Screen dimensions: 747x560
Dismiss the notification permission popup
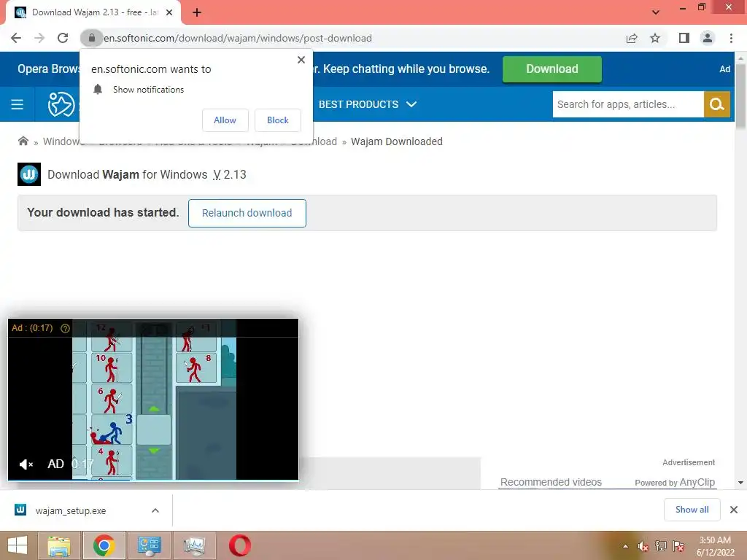301,60
